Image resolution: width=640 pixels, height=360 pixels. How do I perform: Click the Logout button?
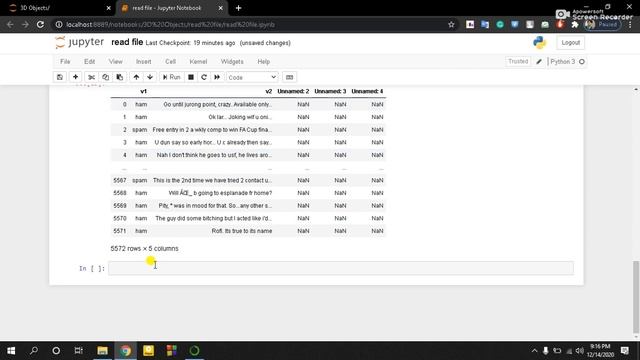coord(570,42)
